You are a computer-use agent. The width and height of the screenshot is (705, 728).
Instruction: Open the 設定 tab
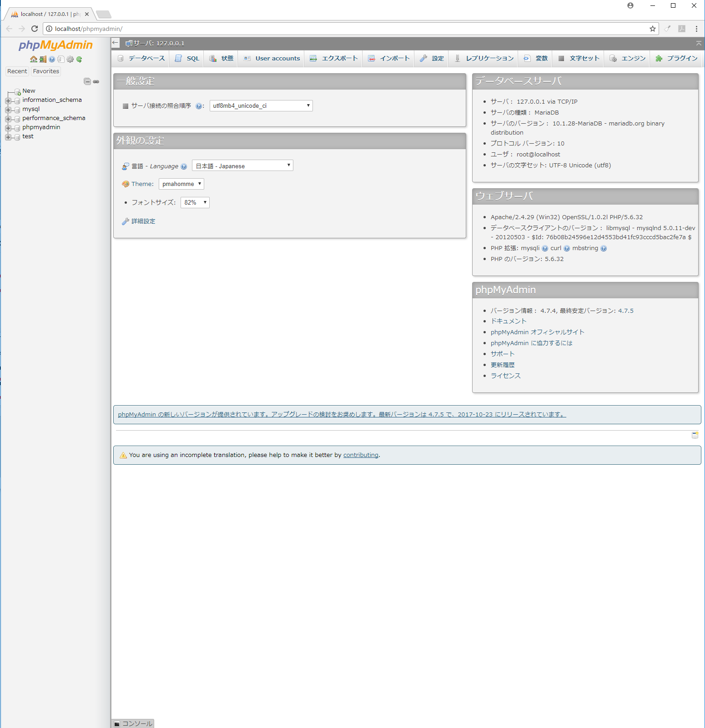click(x=432, y=58)
